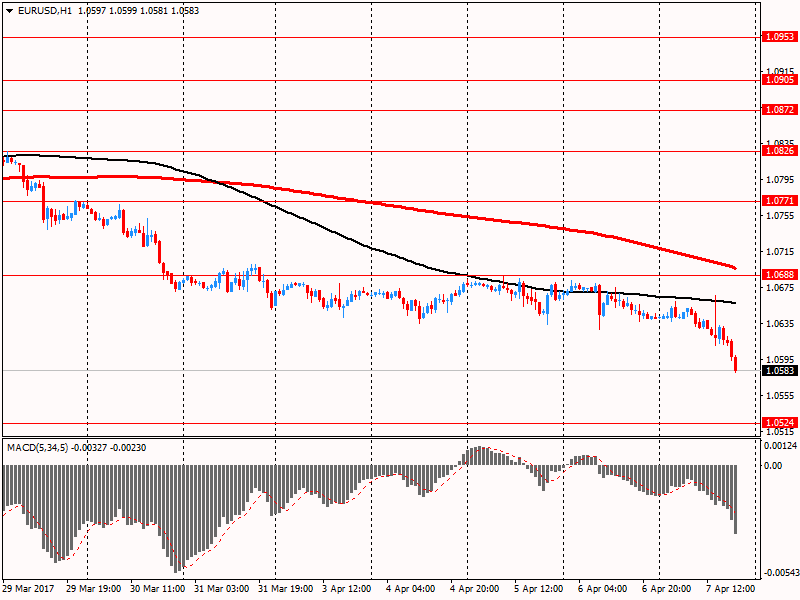Click the 1.0635 price scale value
800x600 pixels.
781,323
